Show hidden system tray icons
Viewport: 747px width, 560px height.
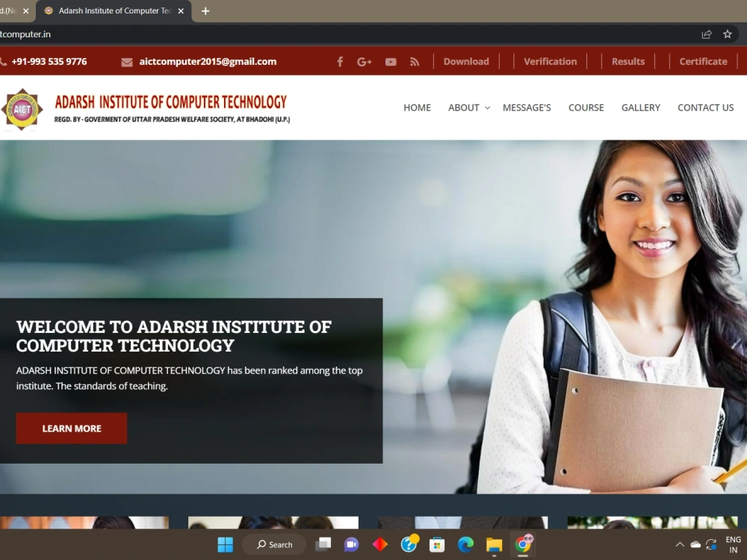(x=680, y=544)
